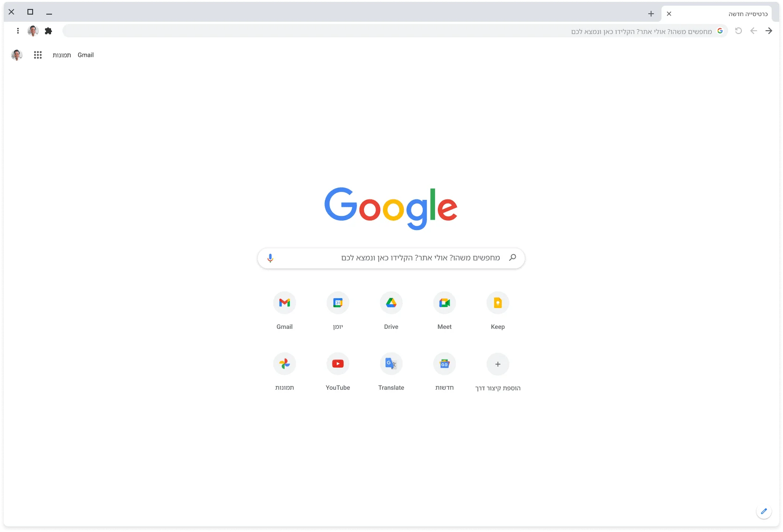Maximize the Chrome window
The width and height of the screenshot is (783, 532).
tap(30, 12)
